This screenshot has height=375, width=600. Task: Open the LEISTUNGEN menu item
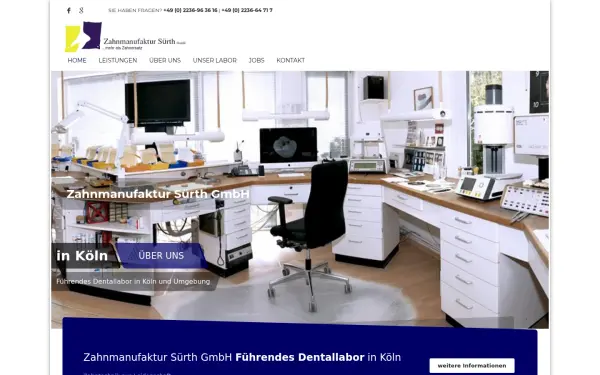(118, 60)
